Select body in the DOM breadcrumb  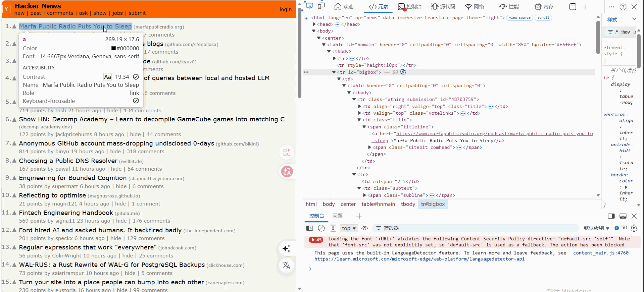329,204
